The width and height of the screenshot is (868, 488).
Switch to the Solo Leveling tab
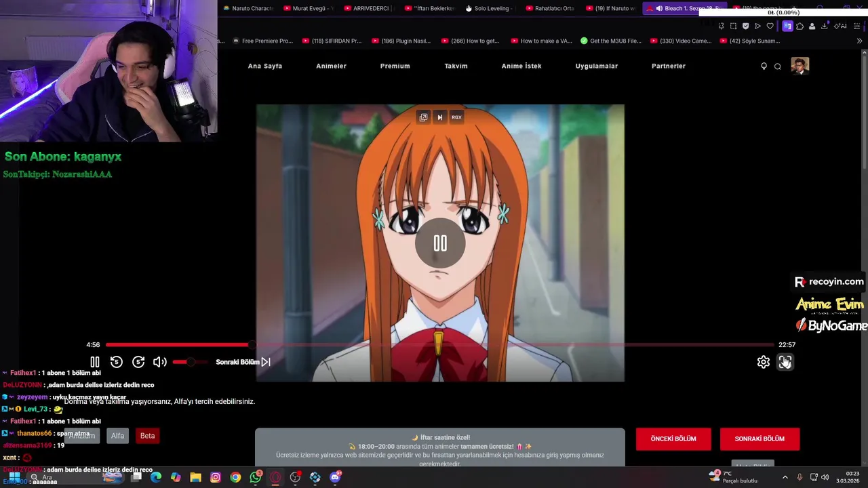pyautogui.click(x=490, y=8)
